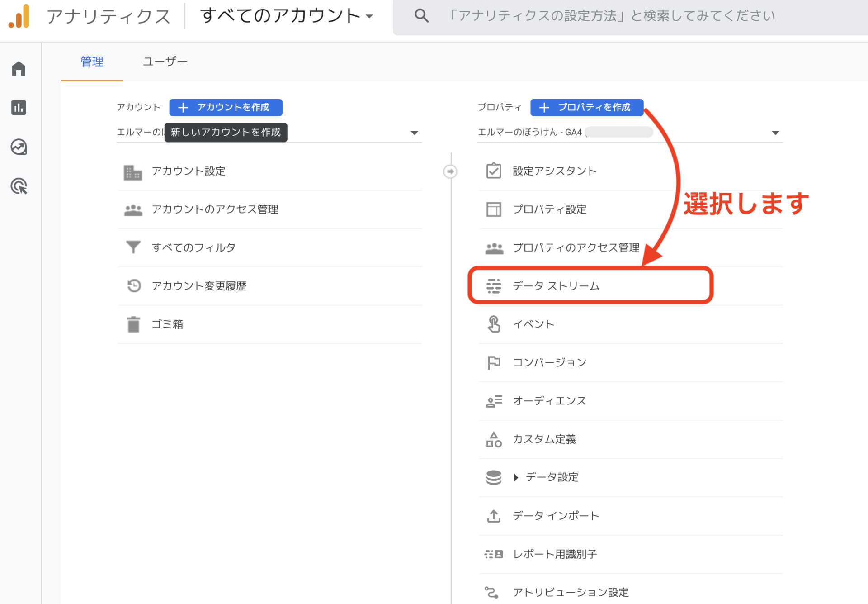Open the account selector dropdown arrow
868x604 pixels.
(414, 133)
